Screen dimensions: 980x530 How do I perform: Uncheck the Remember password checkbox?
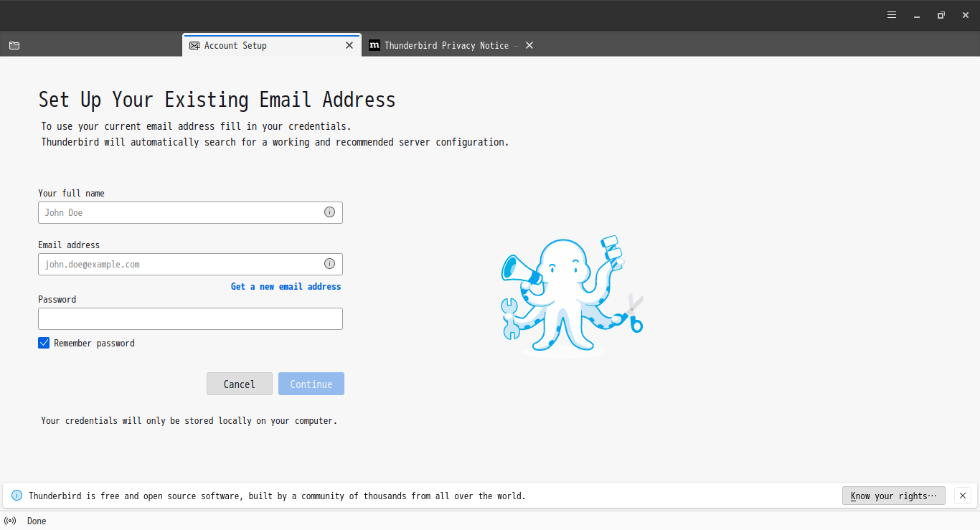click(44, 343)
